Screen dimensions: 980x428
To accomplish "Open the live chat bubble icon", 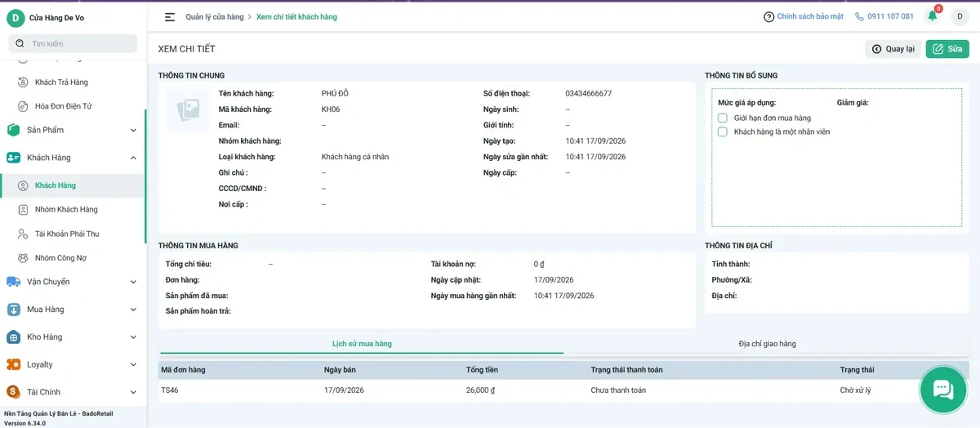I will pos(943,390).
